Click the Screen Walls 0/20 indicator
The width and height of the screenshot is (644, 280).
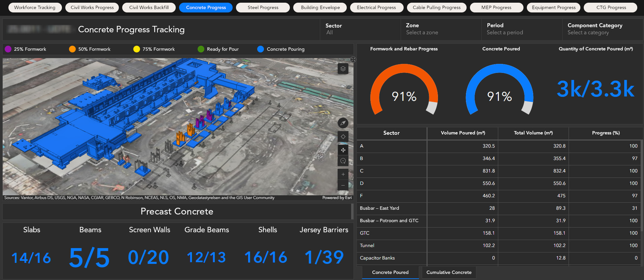(x=148, y=257)
